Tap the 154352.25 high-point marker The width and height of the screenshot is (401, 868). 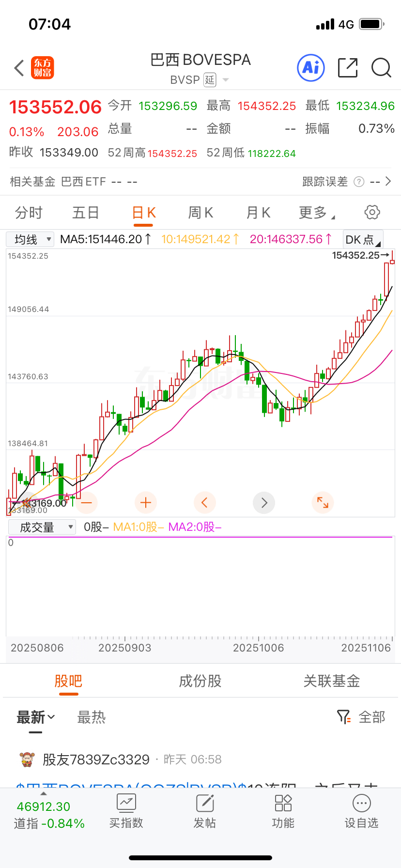[x=360, y=255]
